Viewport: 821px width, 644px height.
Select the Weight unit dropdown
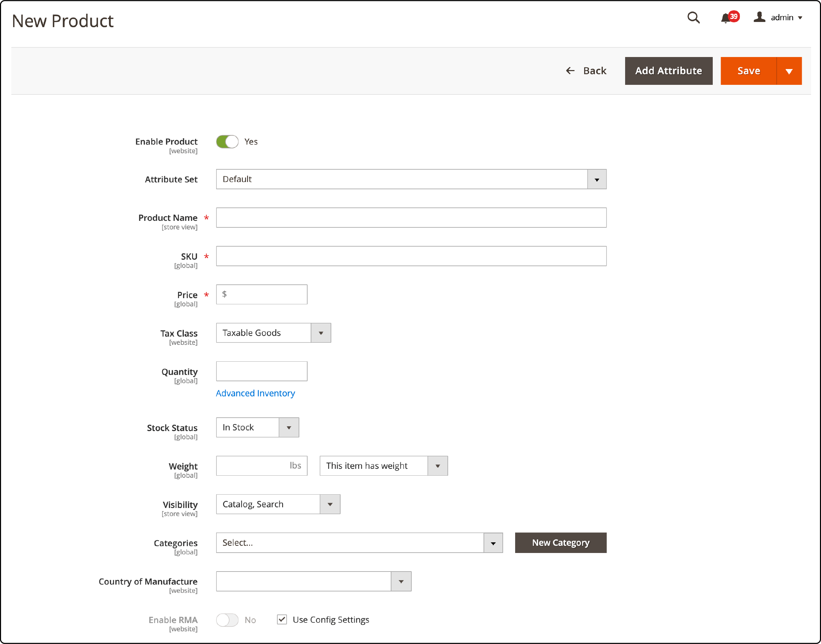(x=383, y=465)
